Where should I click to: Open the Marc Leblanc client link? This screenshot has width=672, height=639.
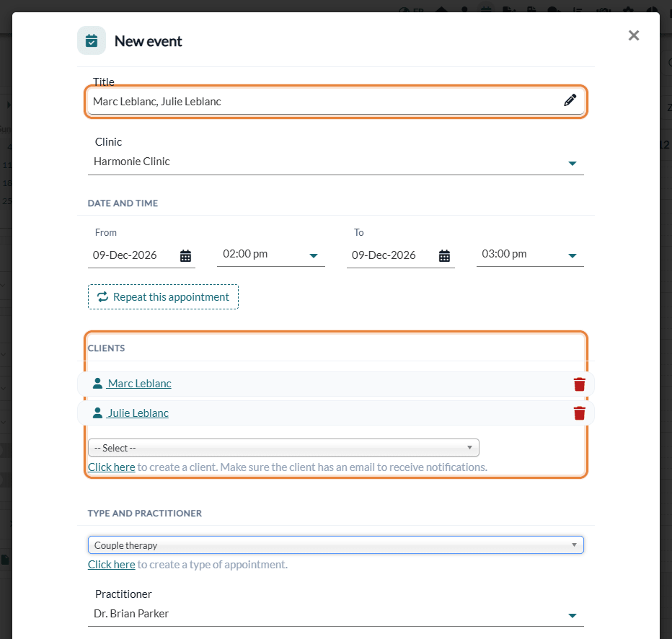(139, 384)
